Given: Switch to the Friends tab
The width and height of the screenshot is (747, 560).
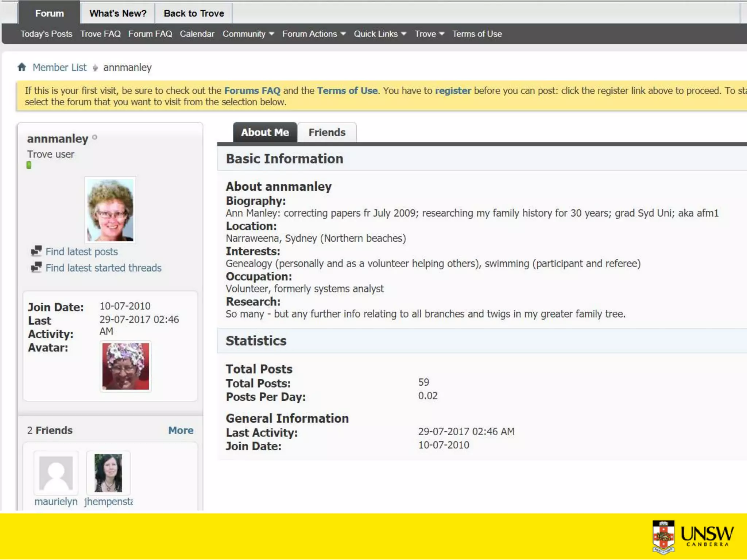Looking at the screenshot, I should pyautogui.click(x=326, y=132).
